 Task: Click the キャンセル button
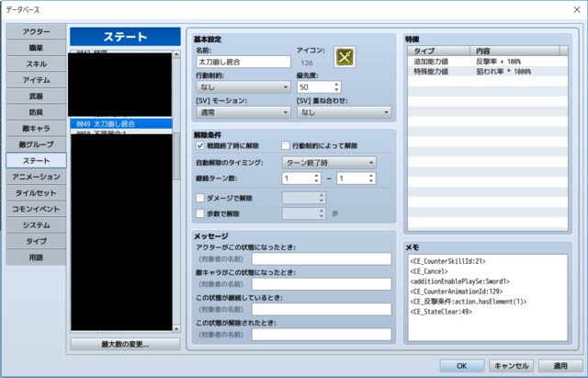[512, 366]
